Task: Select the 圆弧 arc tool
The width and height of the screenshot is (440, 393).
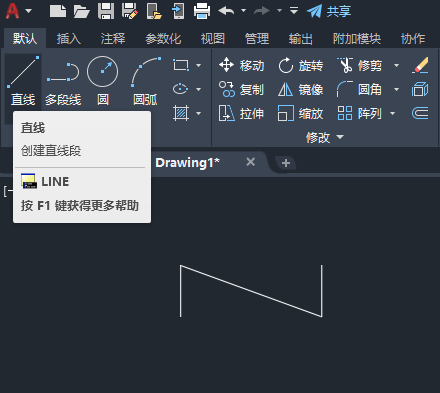Action: (145, 81)
